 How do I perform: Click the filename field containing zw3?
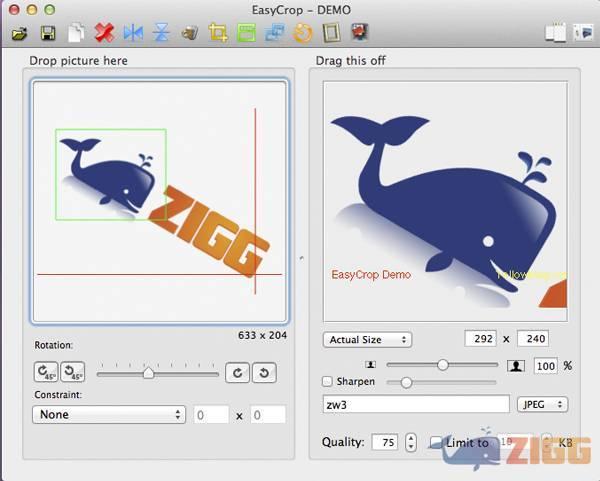click(416, 404)
